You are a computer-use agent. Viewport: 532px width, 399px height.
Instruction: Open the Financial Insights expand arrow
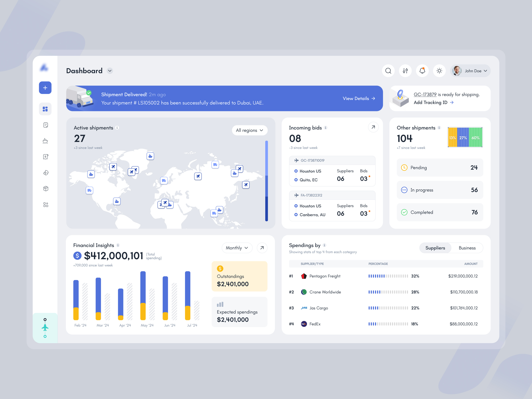click(x=262, y=248)
